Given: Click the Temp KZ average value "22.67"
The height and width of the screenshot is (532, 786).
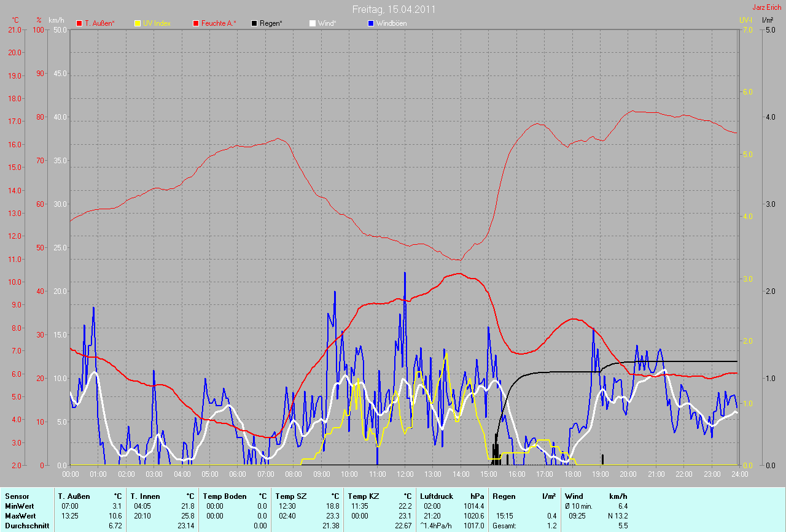Looking at the screenshot, I should pos(403,525).
